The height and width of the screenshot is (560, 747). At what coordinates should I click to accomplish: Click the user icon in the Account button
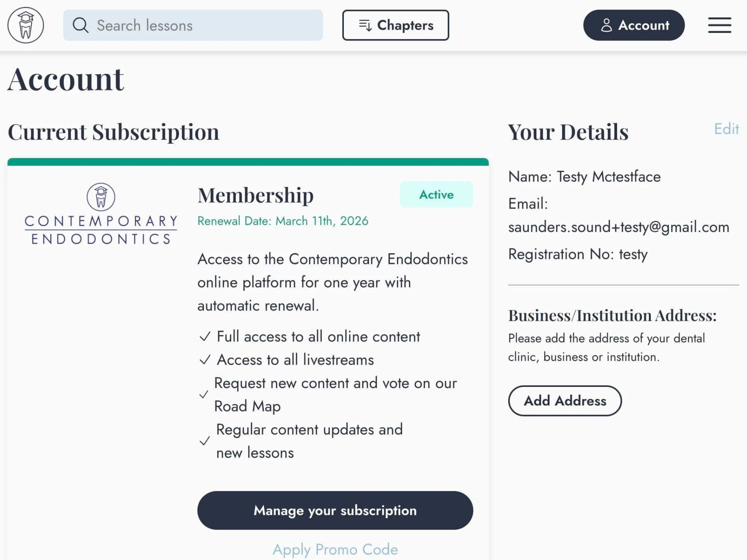(x=606, y=25)
